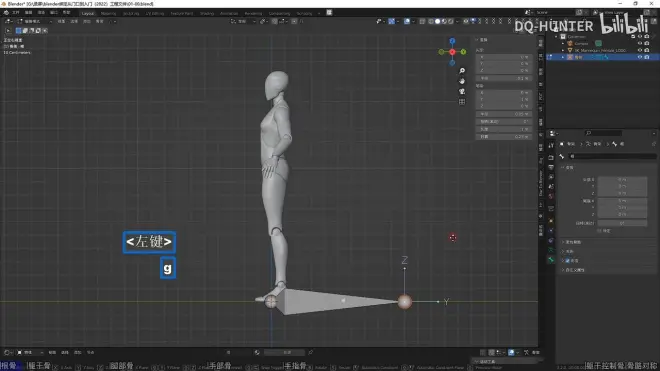
Task: Hide selected armature via eye icon
Action: pyautogui.click(x=640, y=57)
